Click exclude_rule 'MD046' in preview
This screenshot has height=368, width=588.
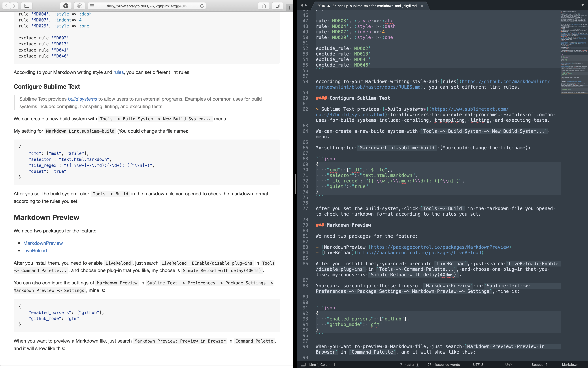tap(44, 56)
